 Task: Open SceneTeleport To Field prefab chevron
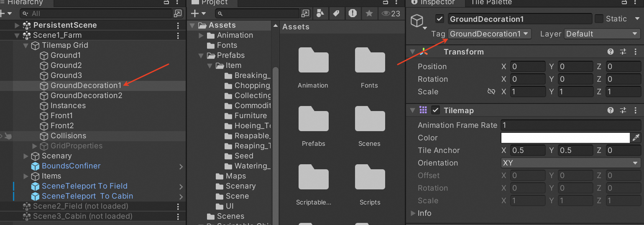pos(181,186)
